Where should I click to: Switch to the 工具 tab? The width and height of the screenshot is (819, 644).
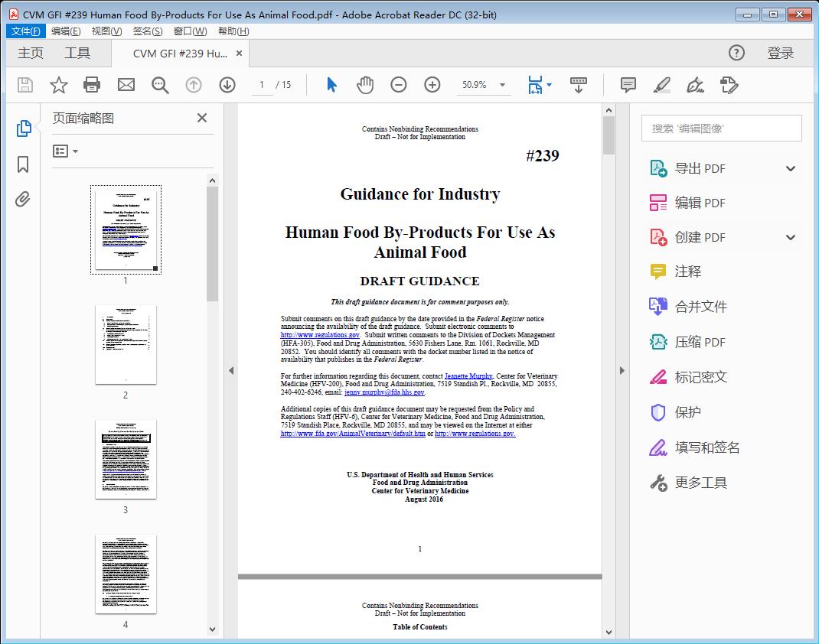click(x=77, y=53)
